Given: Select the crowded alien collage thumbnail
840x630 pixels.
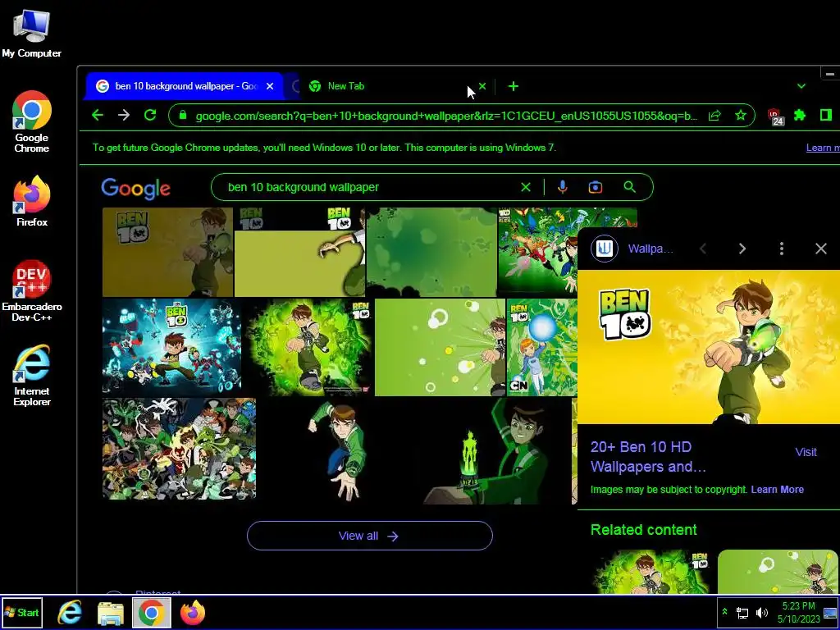Looking at the screenshot, I should pyautogui.click(x=179, y=449).
